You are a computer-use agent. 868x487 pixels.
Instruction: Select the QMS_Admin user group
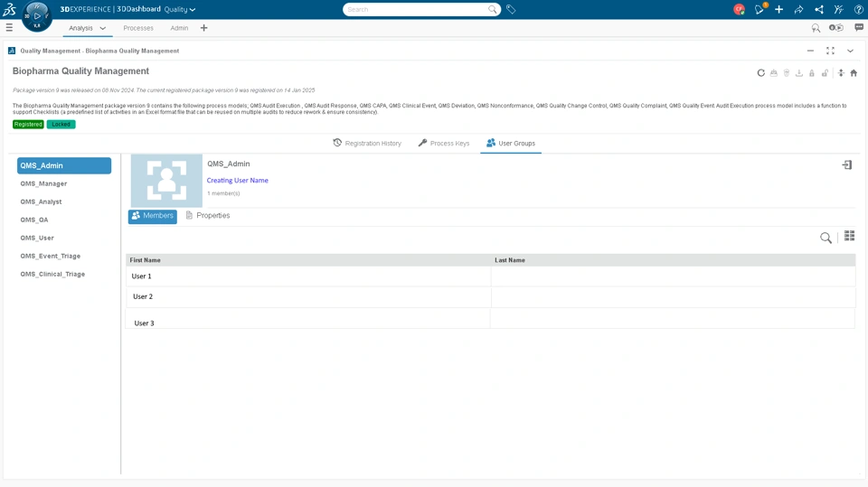coord(64,165)
